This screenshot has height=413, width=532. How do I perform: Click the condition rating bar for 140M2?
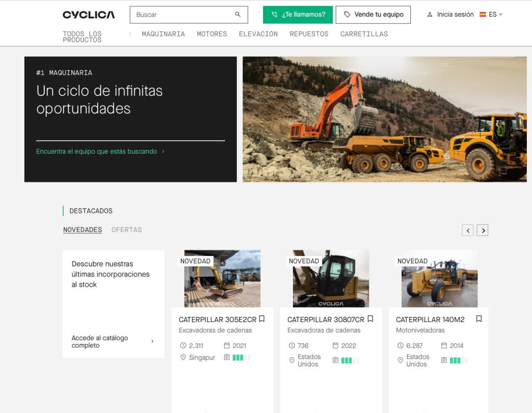pyautogui.click(x=459, y=361)
